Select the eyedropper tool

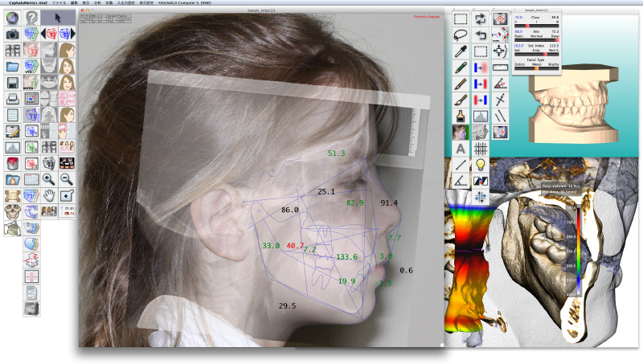461,51
